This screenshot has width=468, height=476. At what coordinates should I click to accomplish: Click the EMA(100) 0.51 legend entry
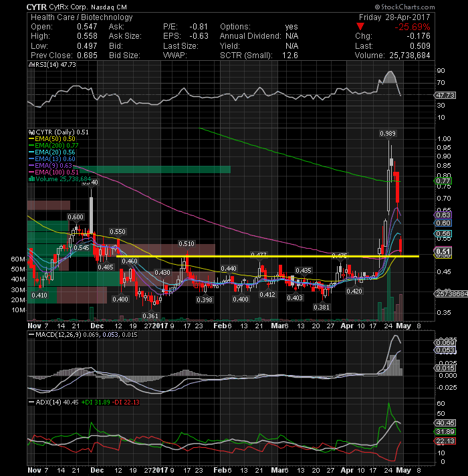pos(53,172)
